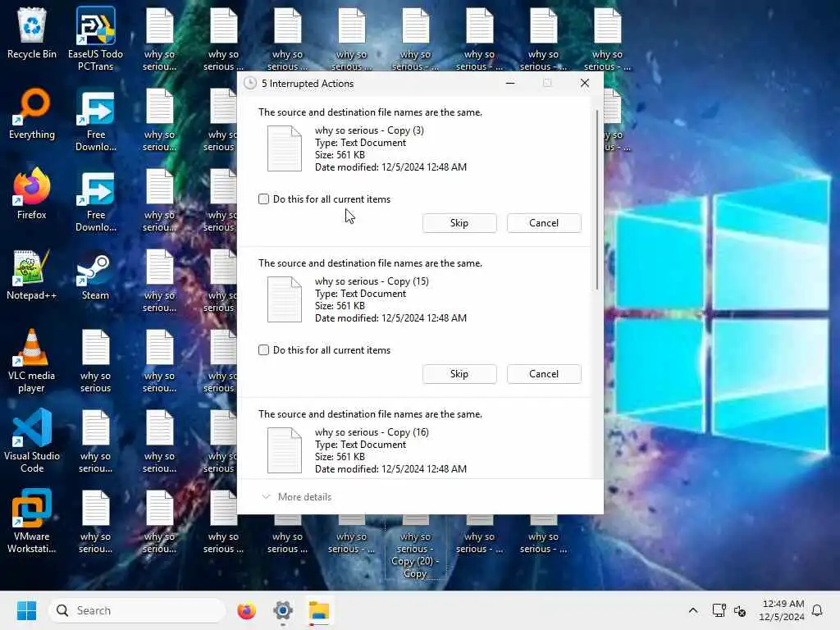
Task: Open the Recycle Bin desktop icon
Action: tap(32, 33)
